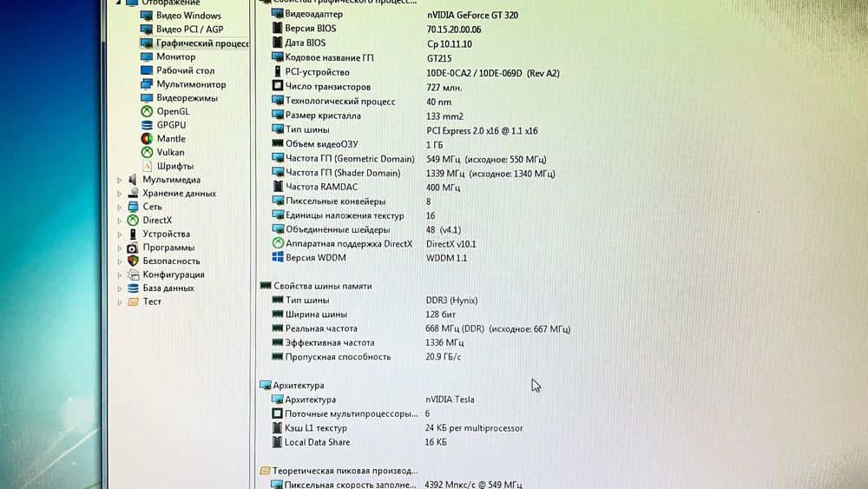Select Хранение данных icon

133,193
